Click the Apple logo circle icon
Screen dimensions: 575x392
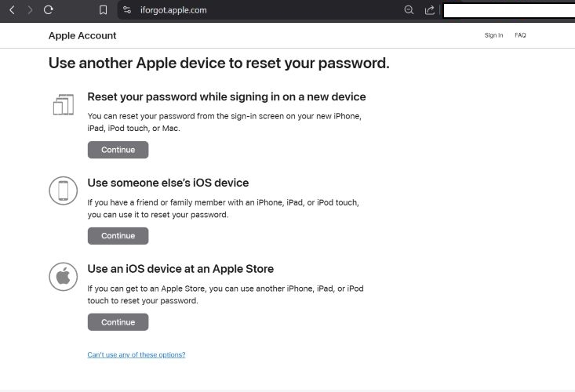[64, 277]
